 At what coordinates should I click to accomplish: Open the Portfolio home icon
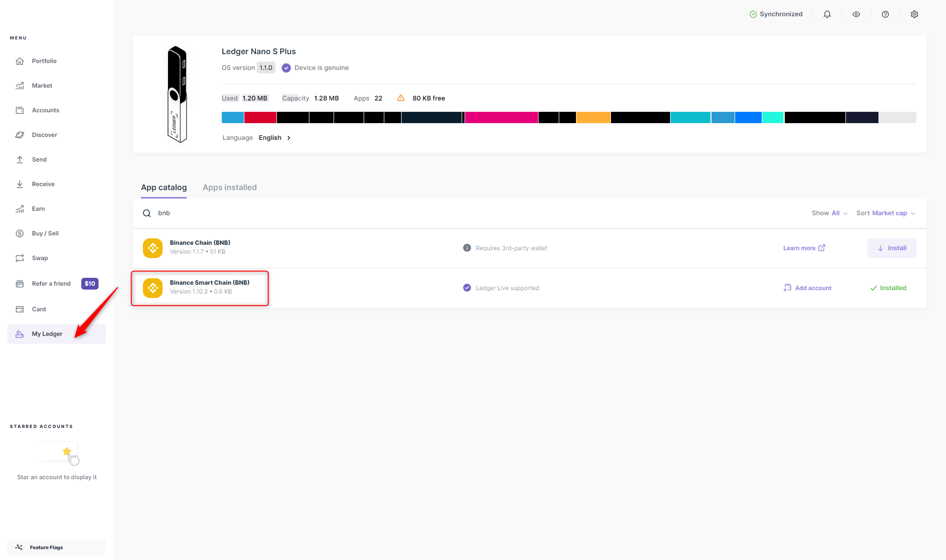20,61
